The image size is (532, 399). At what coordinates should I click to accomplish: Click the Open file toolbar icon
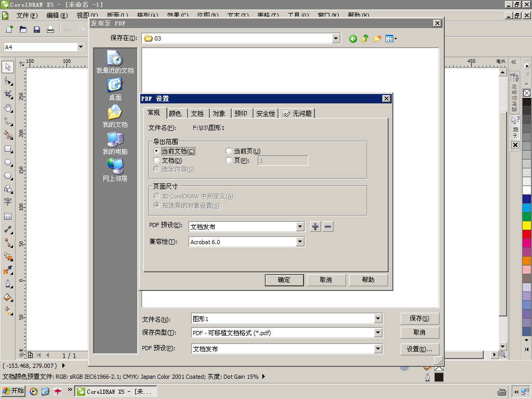[23, 30]
